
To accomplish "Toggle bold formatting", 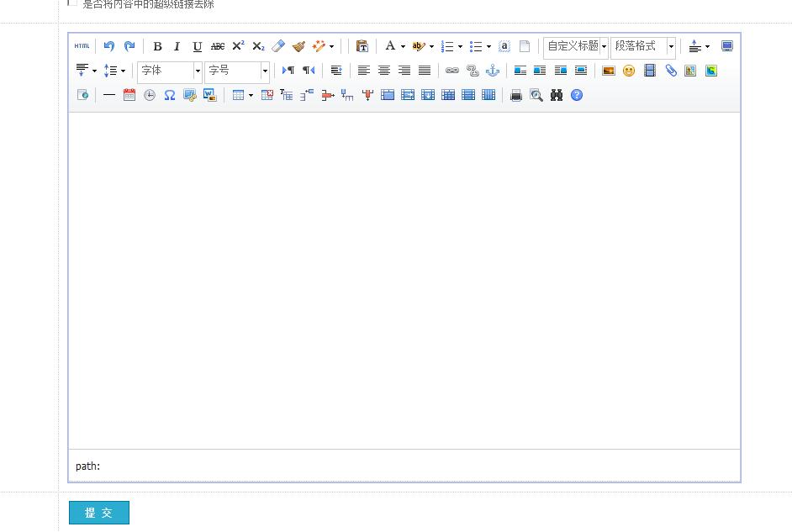I will click(157, 46).
